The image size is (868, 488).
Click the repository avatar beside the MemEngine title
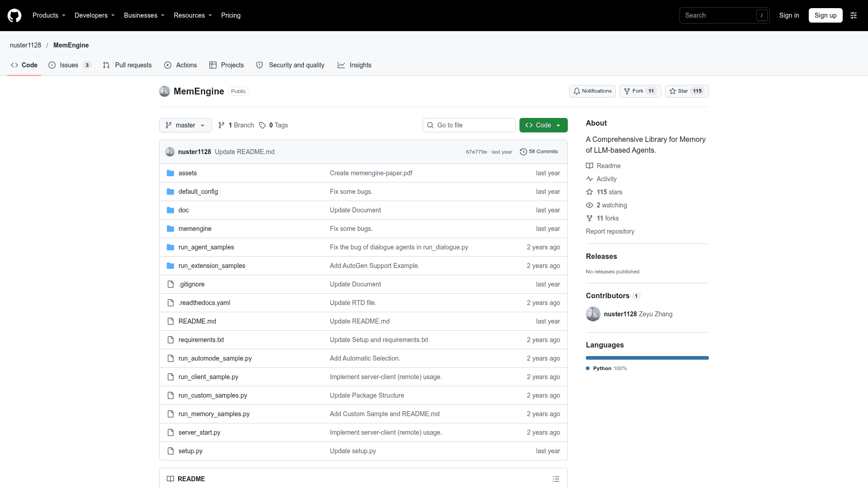[x=165, y=91]
